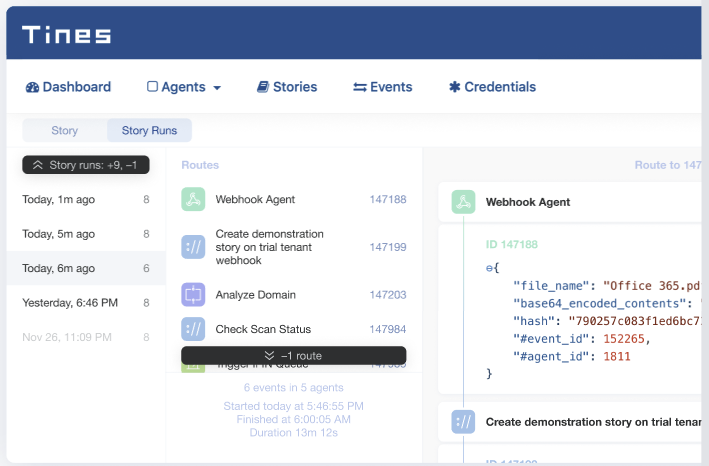
Task: Click the Create demonstration story icon in detail panel
Action: (x=463, y=422)
